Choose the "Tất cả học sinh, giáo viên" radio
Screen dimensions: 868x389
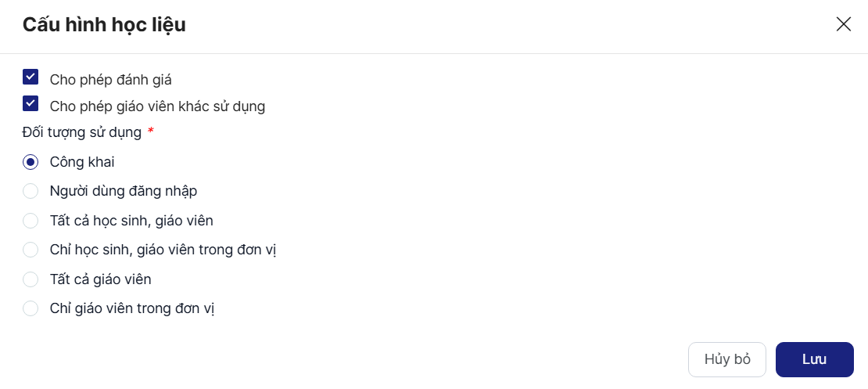[30, 221]
